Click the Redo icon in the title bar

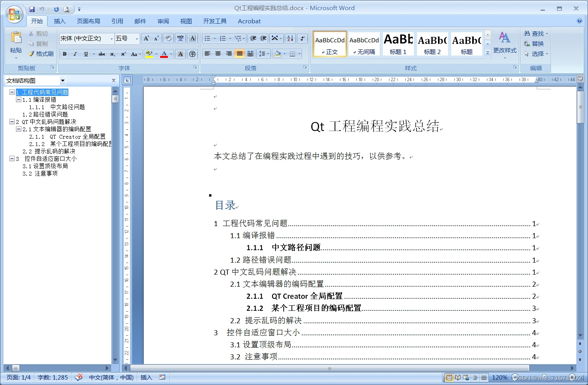(56, 9)
